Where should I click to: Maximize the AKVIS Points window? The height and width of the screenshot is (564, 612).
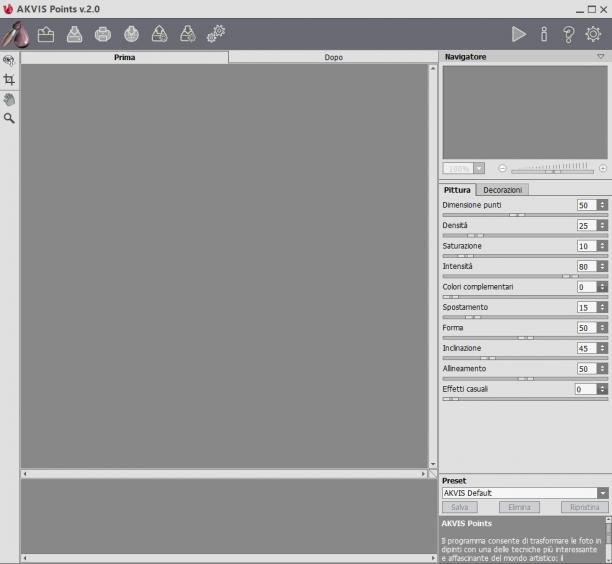592,9
